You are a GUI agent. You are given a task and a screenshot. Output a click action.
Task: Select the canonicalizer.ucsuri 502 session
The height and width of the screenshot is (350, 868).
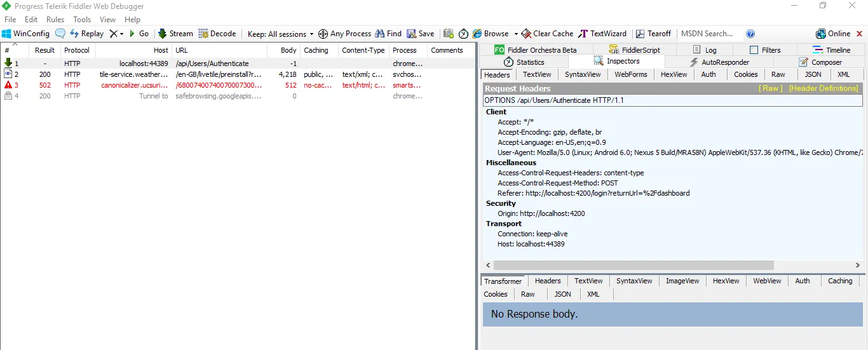[x=238, y=84]
